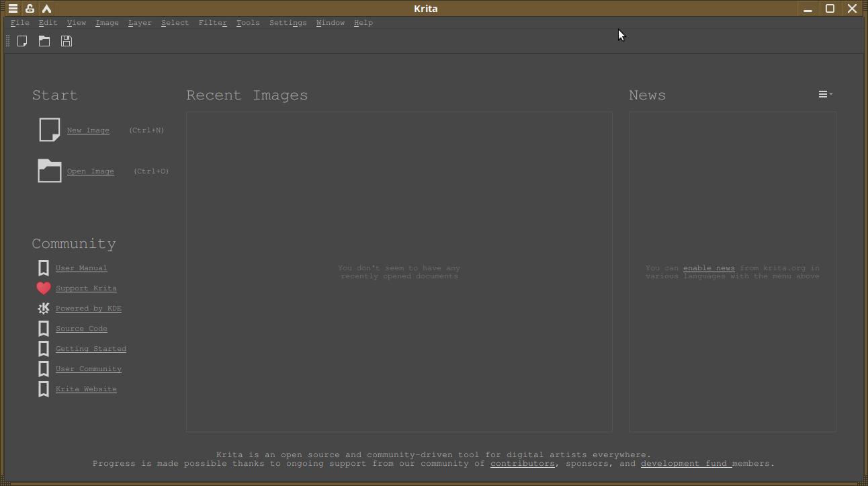Viewport: 868px width, 486px height.
Task: Click the New Image link
Action: [88, 130]
